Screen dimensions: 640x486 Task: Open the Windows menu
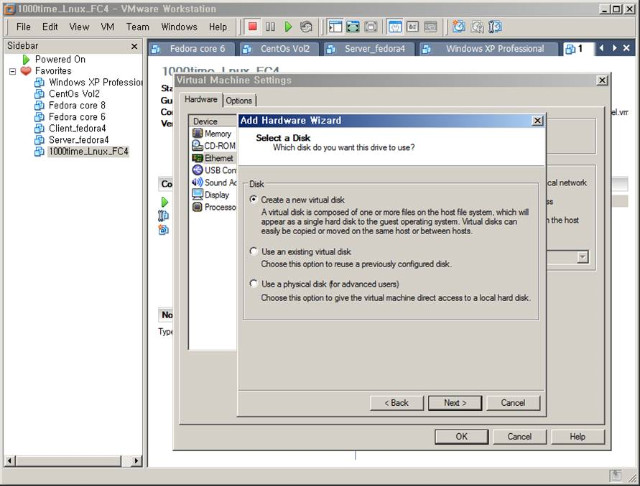coord(179,27)
